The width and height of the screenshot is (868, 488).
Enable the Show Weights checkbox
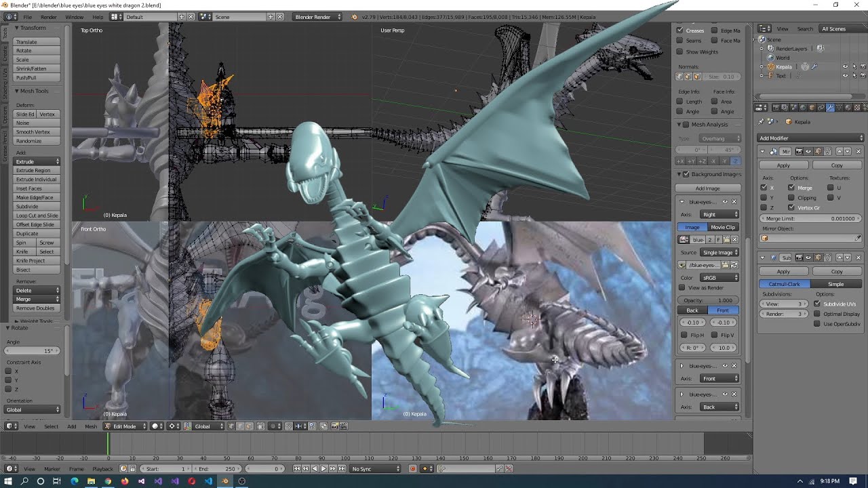point(680,52)
